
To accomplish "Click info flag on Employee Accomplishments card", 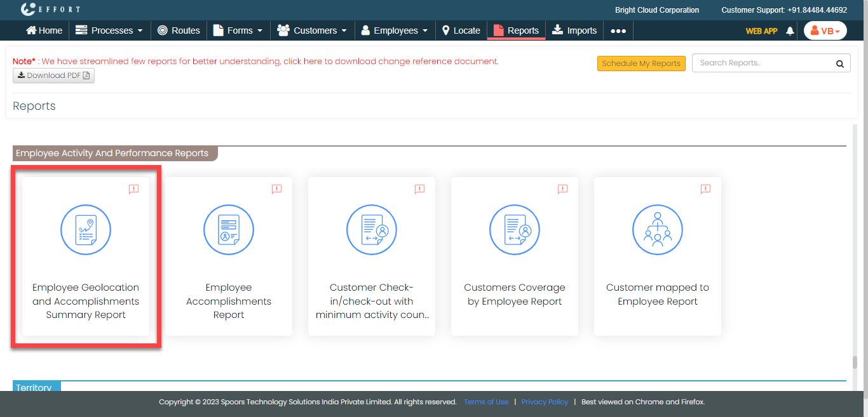I will click(276, 189).
